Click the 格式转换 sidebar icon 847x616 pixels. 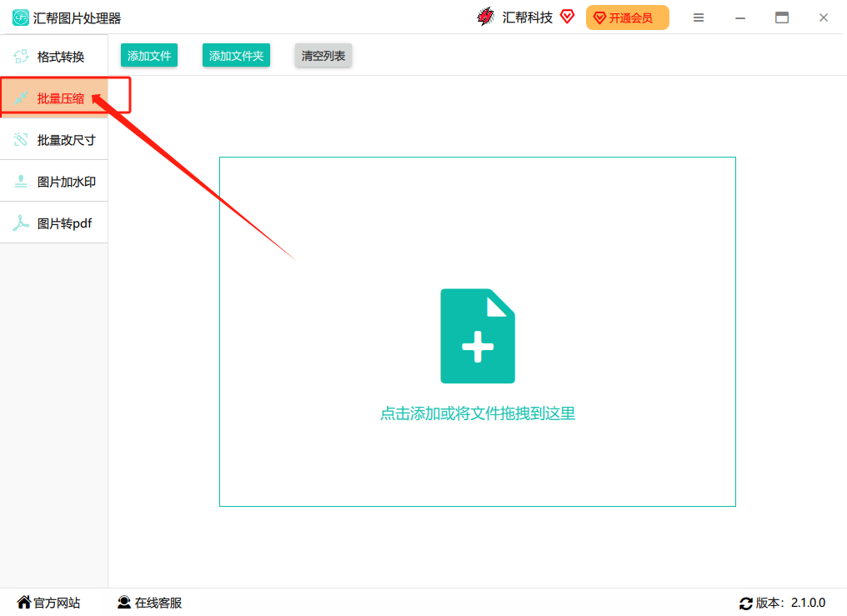[21, 57]
